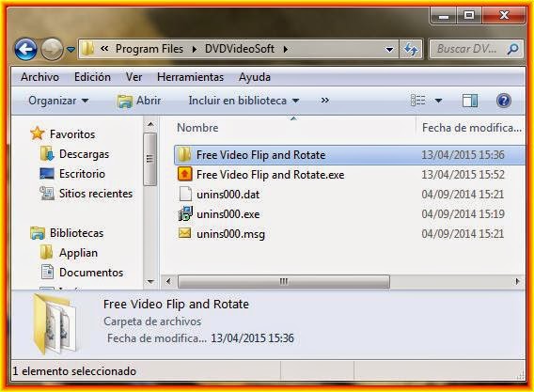Toggle the preview pane icon

[x=470, y=101]
